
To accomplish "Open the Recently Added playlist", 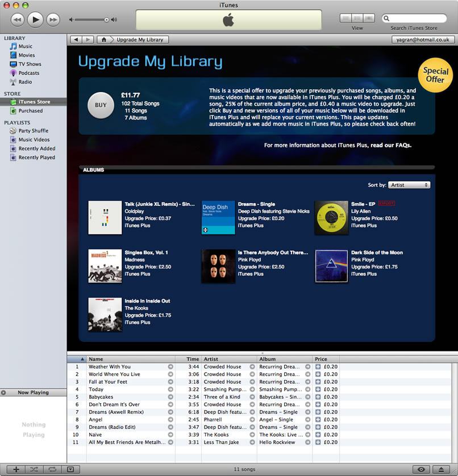I will click(37, 148).
